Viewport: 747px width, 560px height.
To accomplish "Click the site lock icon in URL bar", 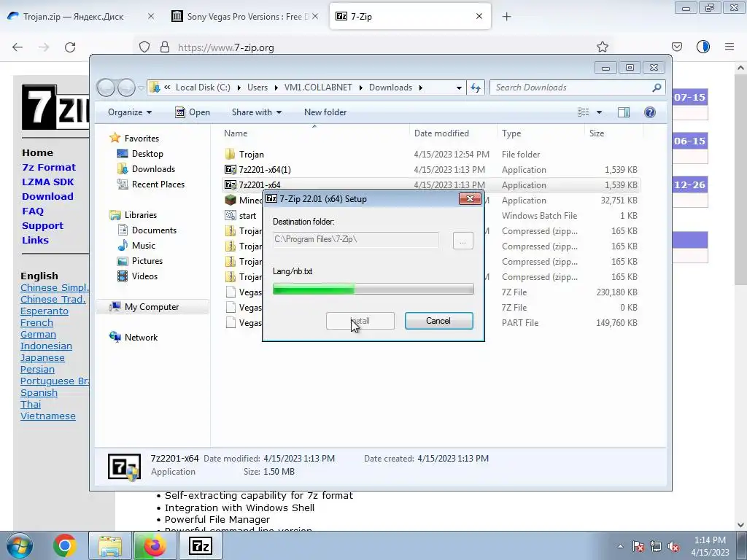I will click(x=165, y=47).
